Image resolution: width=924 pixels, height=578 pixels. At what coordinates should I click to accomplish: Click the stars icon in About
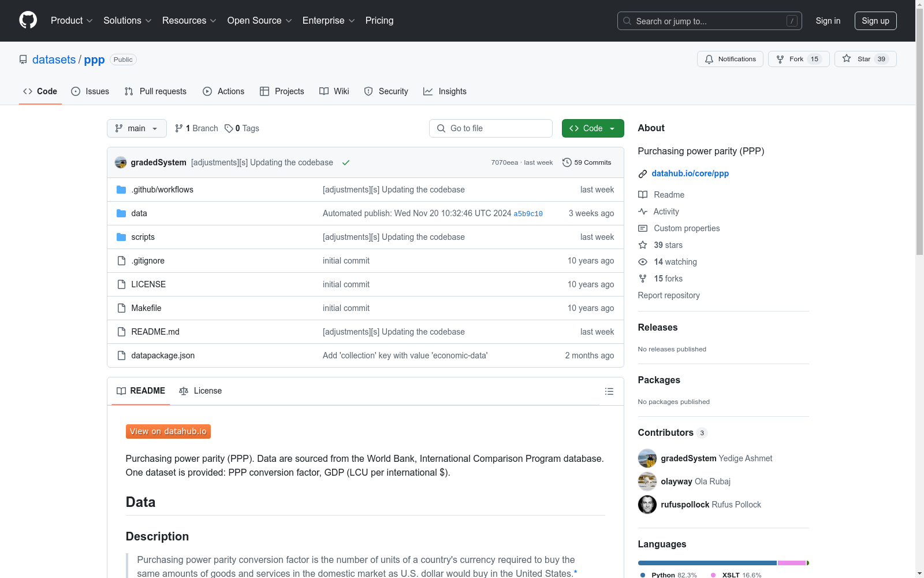(x=643, y=245)
